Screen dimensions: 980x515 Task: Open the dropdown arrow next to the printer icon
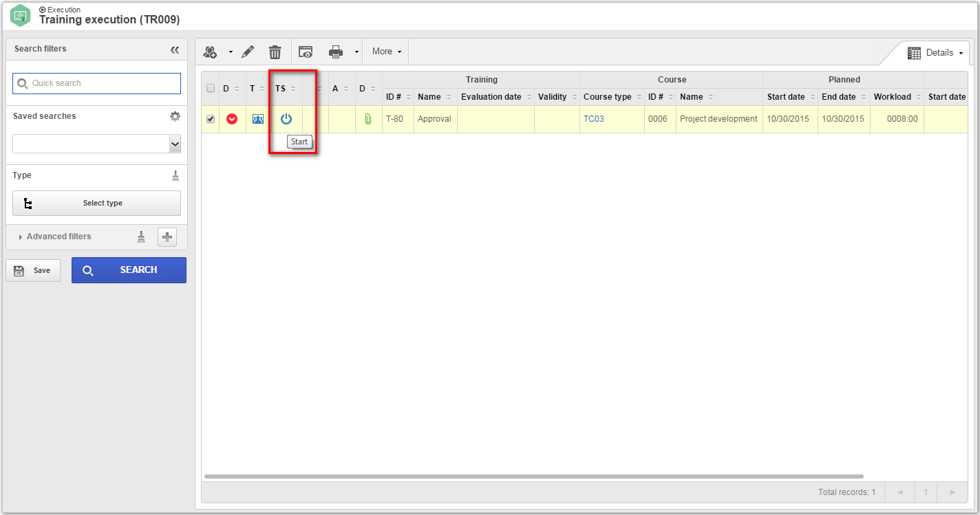pyautogui.click(x=356, y=52)
